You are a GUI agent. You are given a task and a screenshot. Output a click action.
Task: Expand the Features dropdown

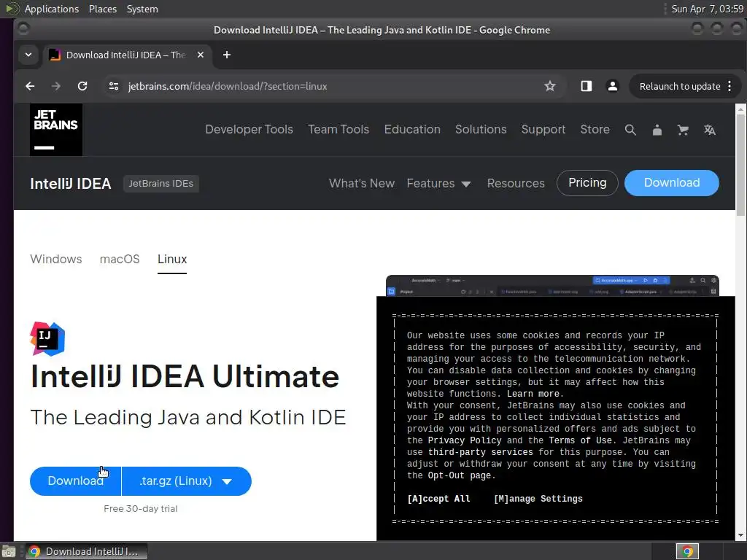(438, 183)
